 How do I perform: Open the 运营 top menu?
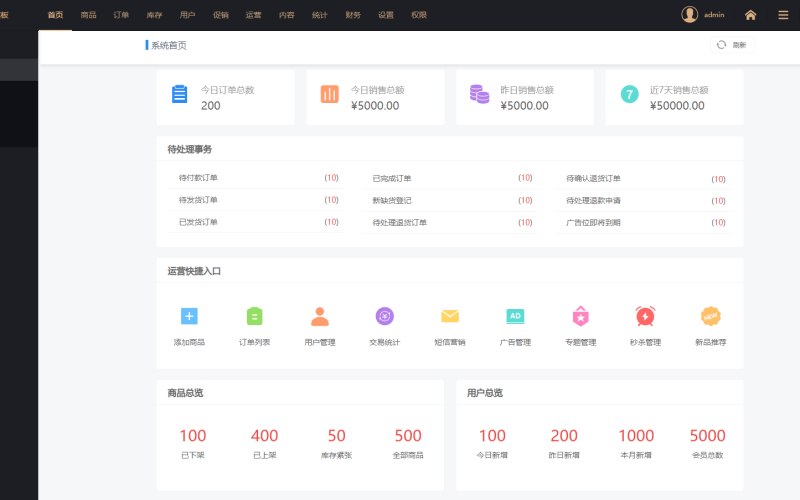[x=253, y=15]
